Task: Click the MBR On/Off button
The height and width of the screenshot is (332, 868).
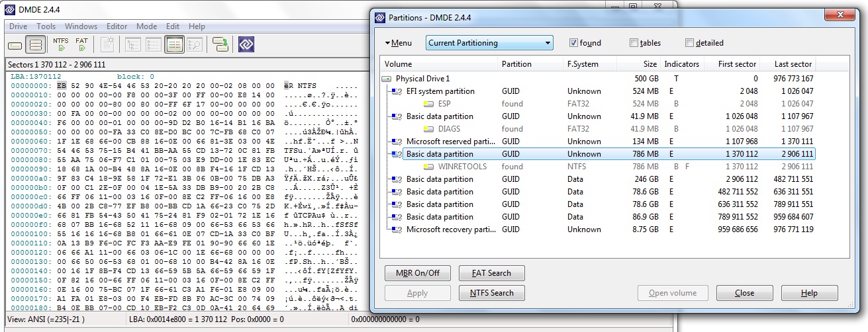Action: [417, 272]
